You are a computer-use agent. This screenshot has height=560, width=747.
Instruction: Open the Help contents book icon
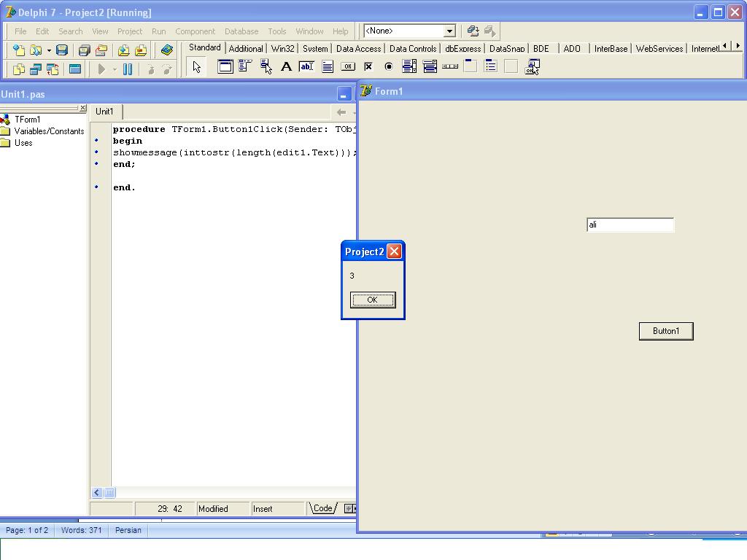tap(167, 50)
